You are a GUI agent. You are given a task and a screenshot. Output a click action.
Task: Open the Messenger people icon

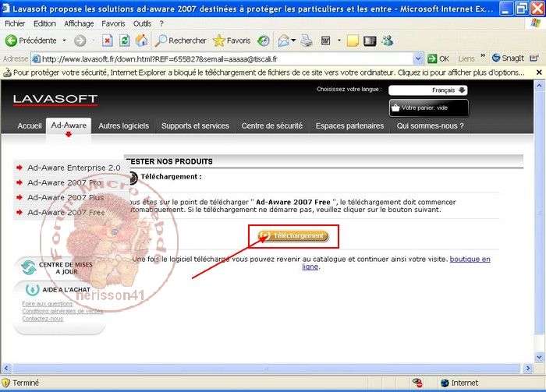[387, 41]
